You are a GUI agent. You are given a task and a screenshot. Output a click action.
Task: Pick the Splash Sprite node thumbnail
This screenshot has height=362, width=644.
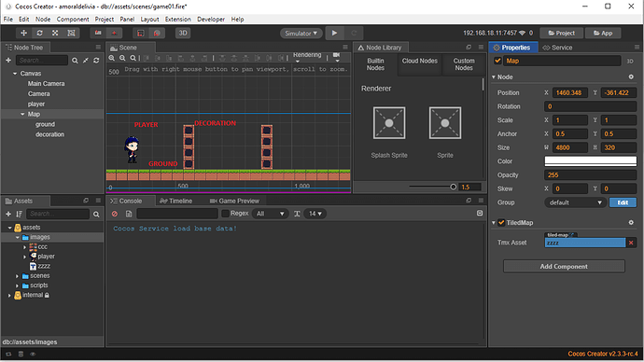coord(389,123)
